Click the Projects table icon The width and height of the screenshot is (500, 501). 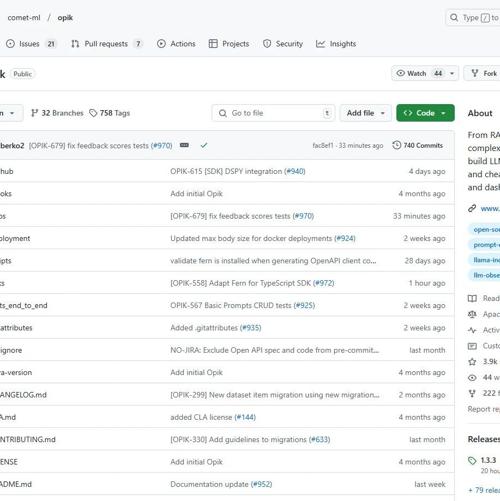(x=213, y=44)
